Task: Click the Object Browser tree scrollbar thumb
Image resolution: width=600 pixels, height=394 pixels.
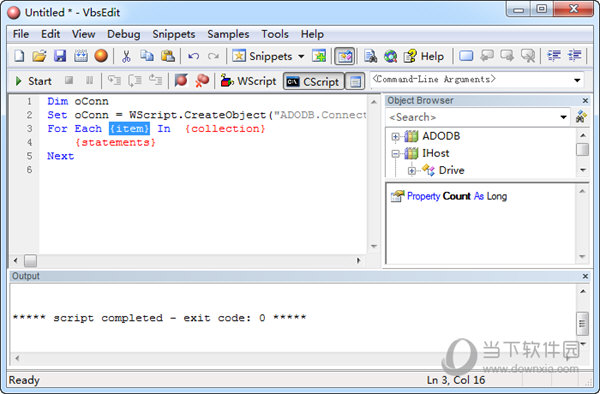Action: click(582, 150)
